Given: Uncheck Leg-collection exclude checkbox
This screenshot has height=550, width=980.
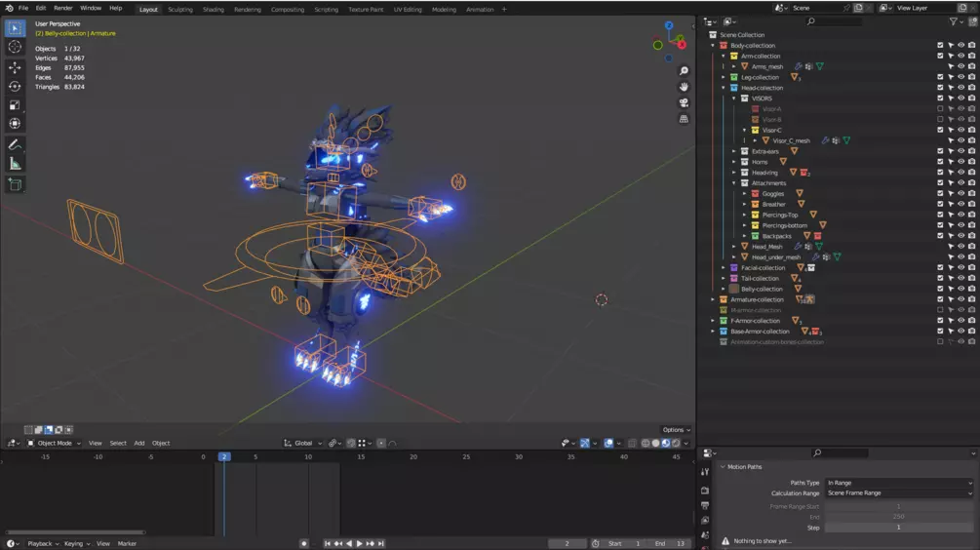Looking at the screenshot, I should (x=940, y=77).
